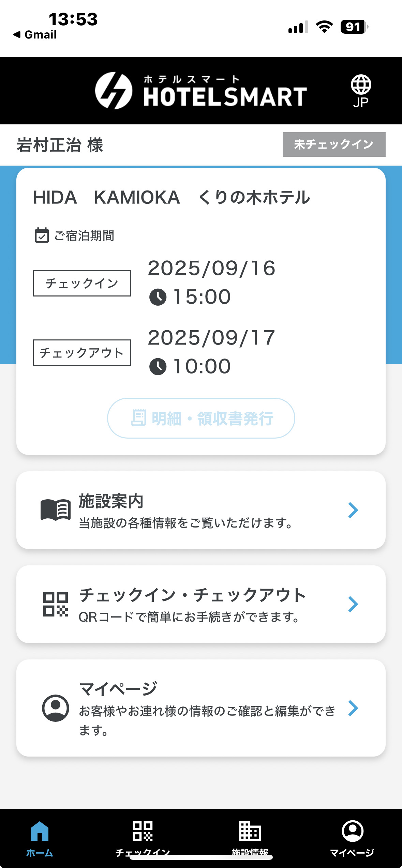
Task: Return to Gmail via the back link
Action: [x=35, y=34]
